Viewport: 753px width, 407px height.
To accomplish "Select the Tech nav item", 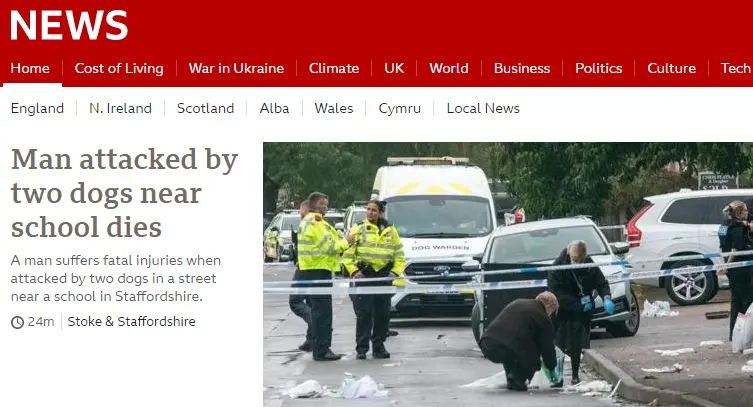I will pos(736,68).
